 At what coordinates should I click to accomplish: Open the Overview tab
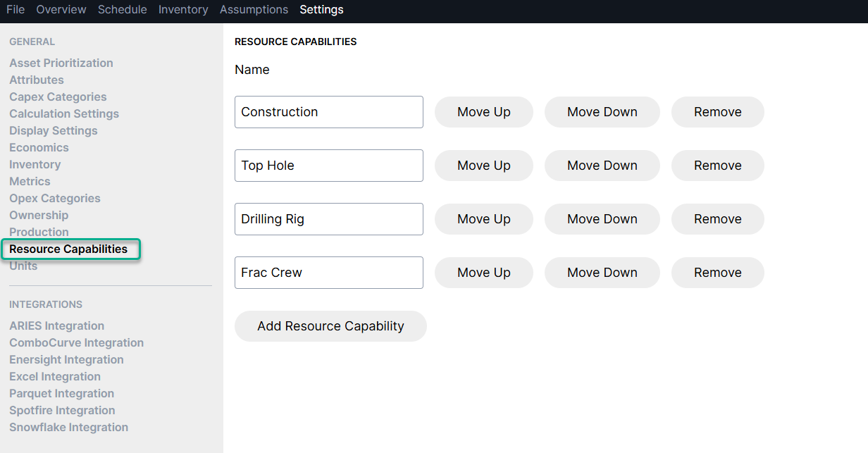click(61, 10)
